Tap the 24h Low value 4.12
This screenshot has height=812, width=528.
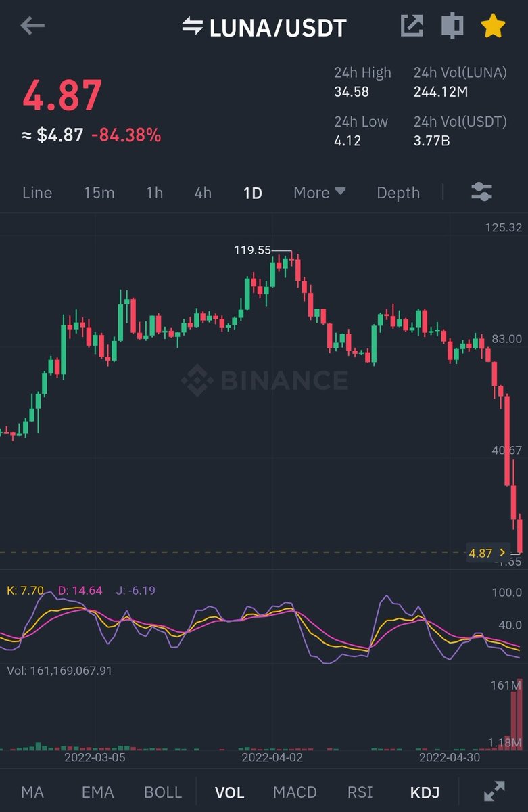click(x=347, y=141)
